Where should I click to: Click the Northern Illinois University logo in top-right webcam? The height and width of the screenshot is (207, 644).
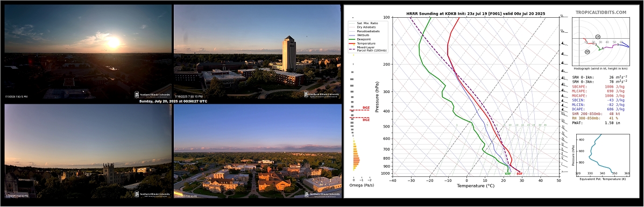[x=322, y=94]
